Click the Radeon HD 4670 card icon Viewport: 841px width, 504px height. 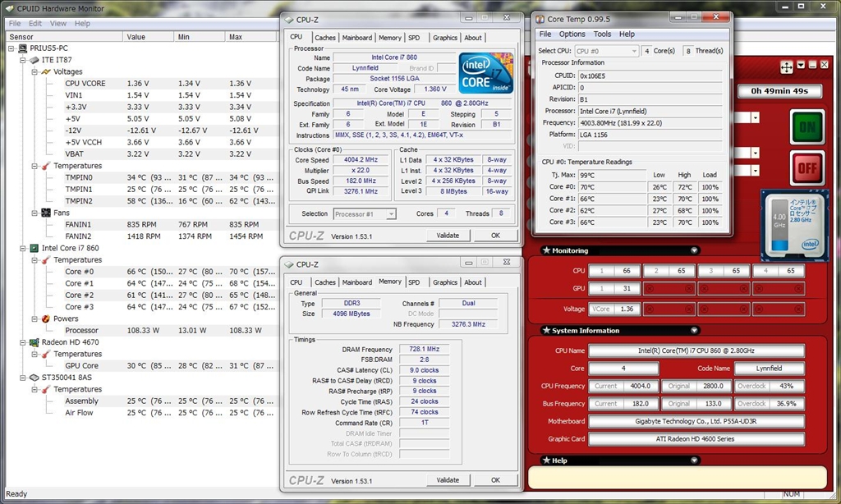34,342
